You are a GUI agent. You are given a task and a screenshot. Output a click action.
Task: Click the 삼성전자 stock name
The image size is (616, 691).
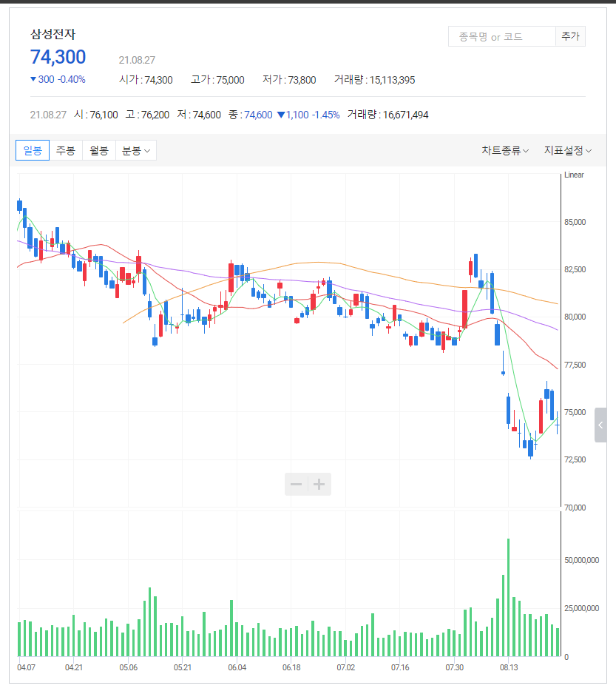(53, 34)
